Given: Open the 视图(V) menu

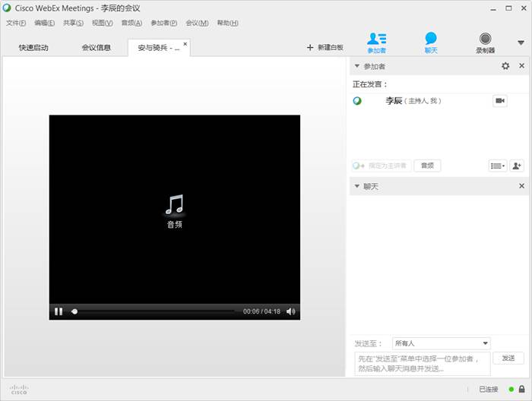Looking at the screenshot, I should pos(103,23).
